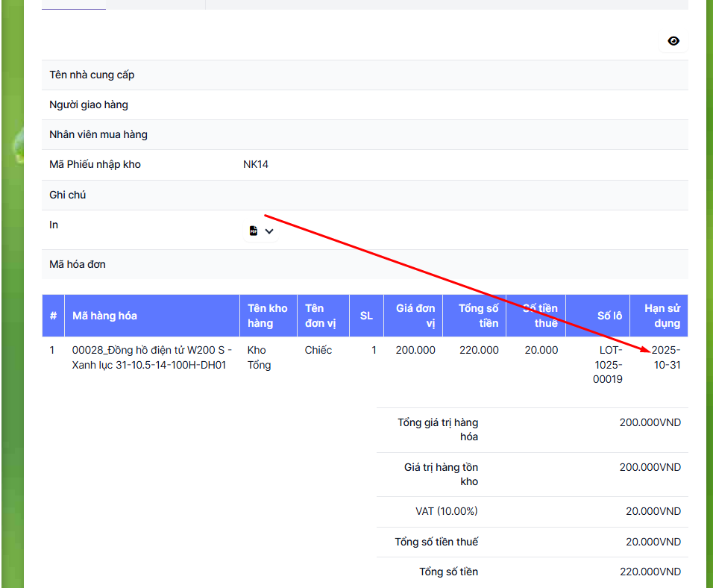Click the 'Giá đơn vị' column header
Image resolution: width=713 pixels, height=588 pixels.
pyautogui.click(x=415, y=316)
